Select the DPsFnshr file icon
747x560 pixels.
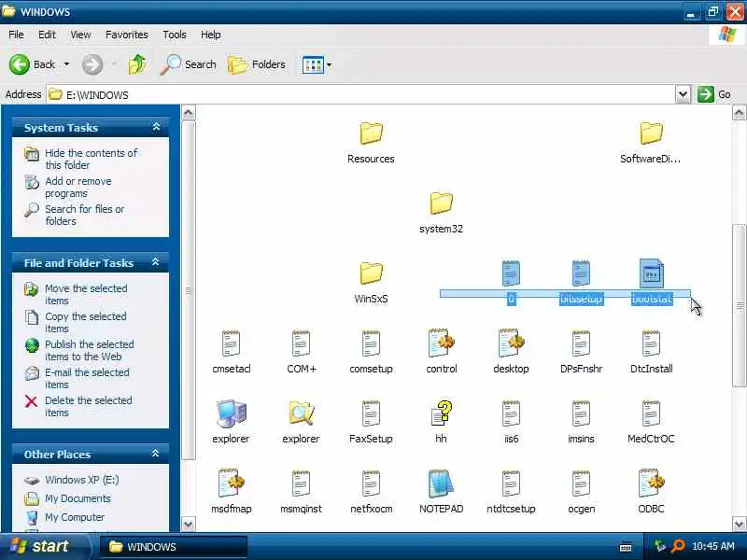point(581,343)
